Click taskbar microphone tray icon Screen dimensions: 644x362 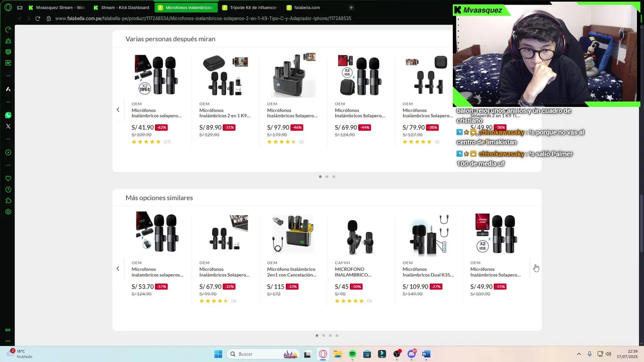coord(590,354)
